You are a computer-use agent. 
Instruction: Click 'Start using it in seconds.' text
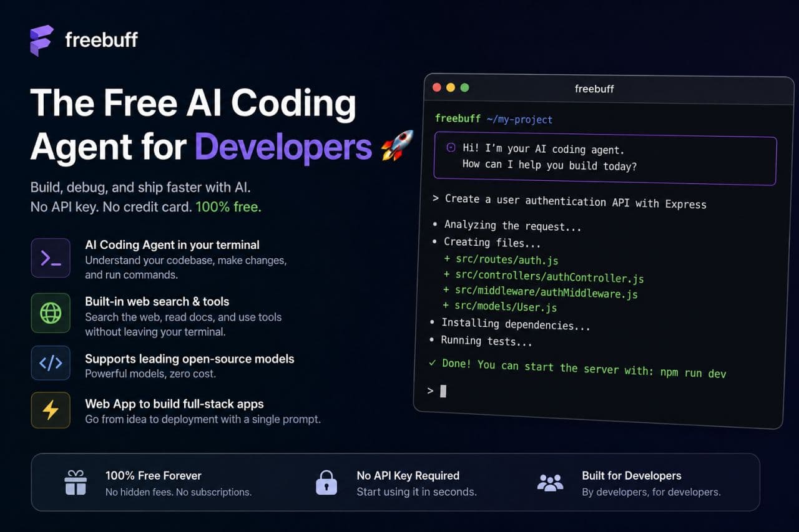pos(416,492)
